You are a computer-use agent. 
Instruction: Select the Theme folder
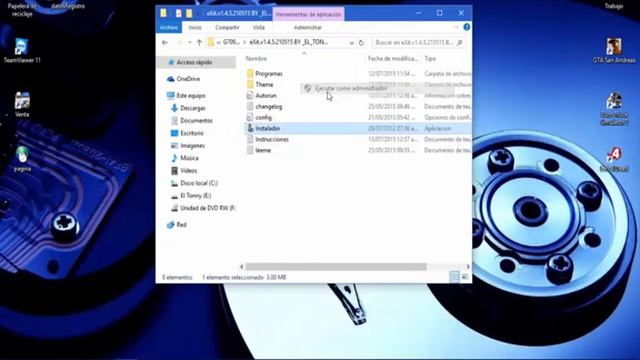264,84
